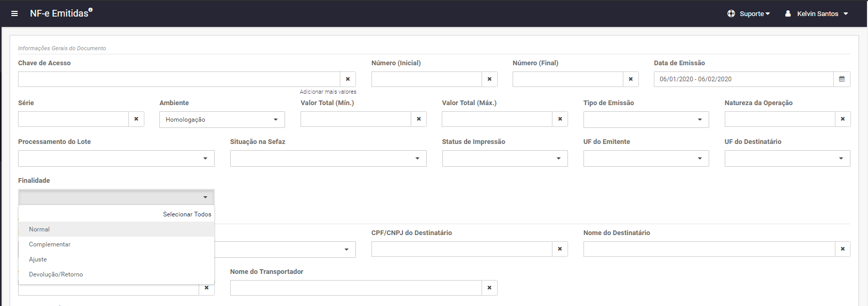The image size is (868, 306).
Task: Expand the Ambiente dropdown showing Homologação
Action: pyautogui.click(x=222, y=120)
